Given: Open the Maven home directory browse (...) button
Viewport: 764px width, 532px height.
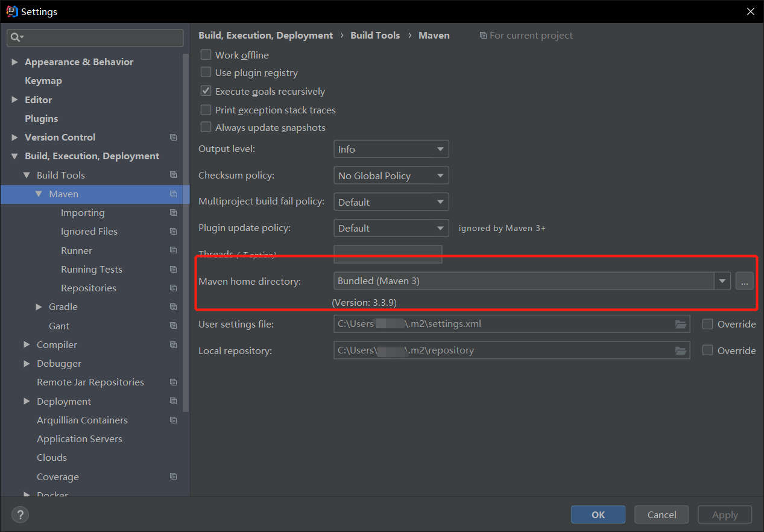Looking at the screenshot, I should point(744,280).
